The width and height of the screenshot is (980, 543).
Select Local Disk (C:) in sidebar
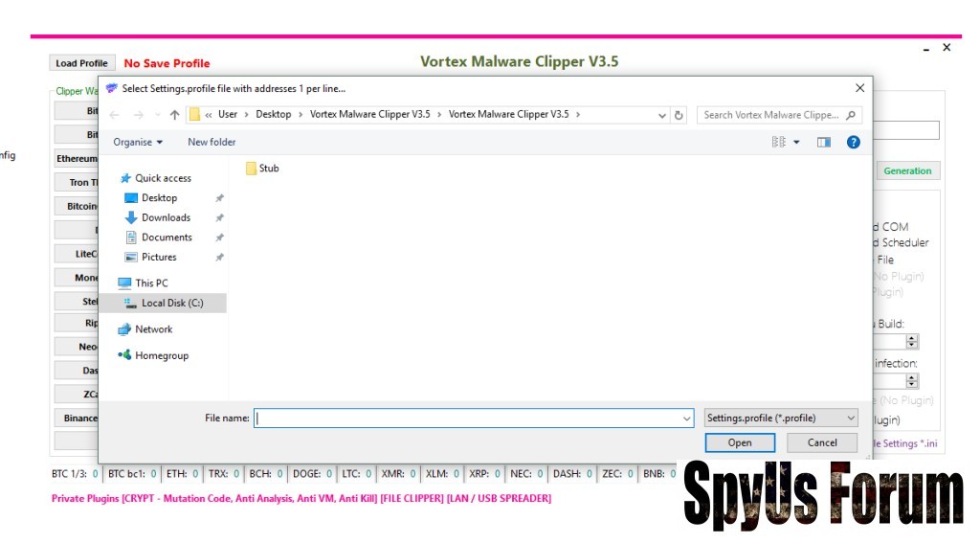pos(171,303)
